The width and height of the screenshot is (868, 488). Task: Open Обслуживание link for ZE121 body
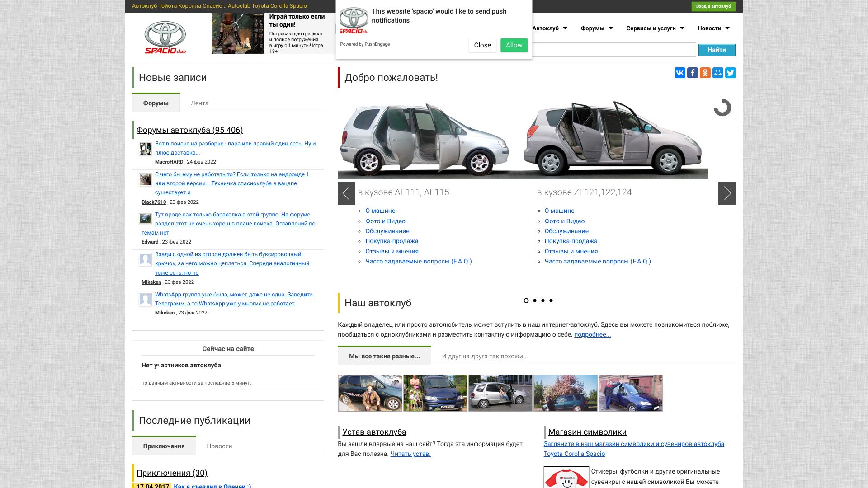click(x=566, y=231)
